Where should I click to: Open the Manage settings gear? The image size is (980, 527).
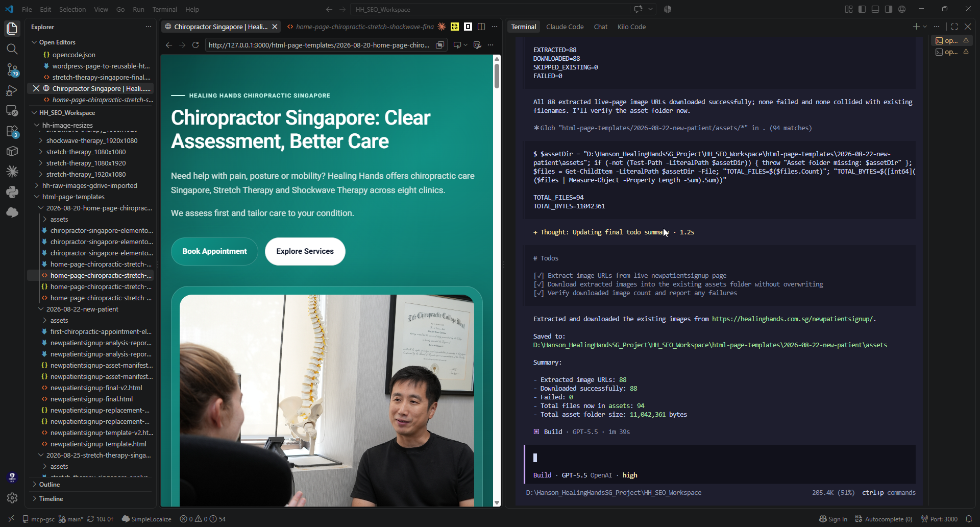(x=12, y=498)
